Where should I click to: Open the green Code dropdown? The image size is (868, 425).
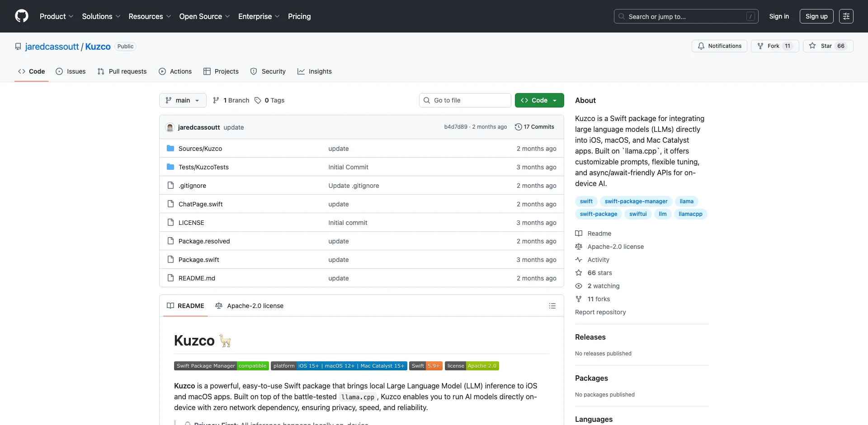[x=539, y=100]
